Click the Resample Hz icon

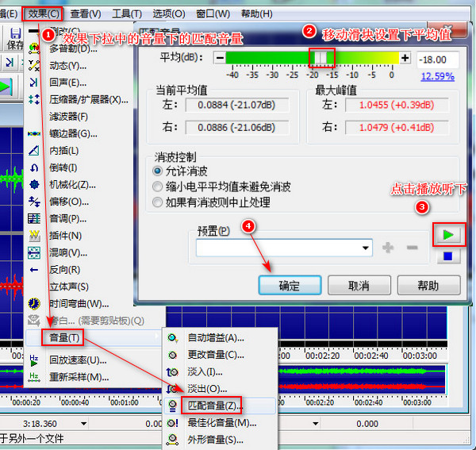point(34,377)
